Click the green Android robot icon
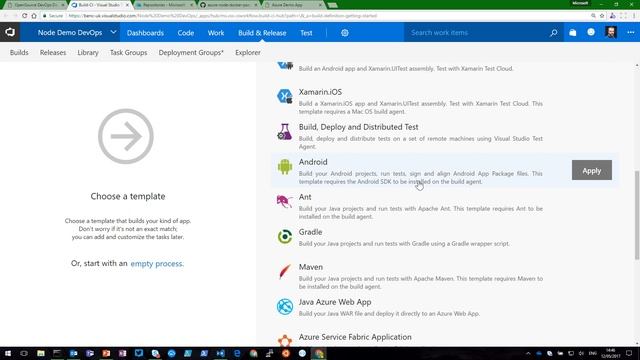 (284, 167)
